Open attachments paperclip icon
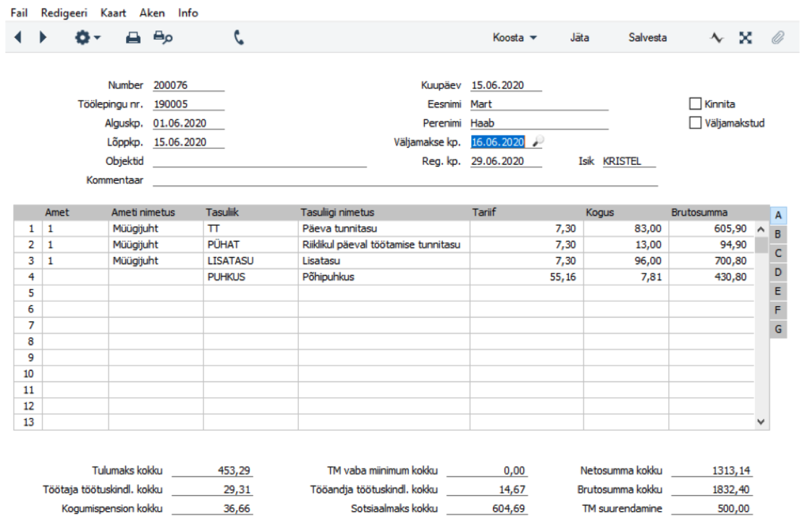 pyautogui.click(x=777, y=38)
